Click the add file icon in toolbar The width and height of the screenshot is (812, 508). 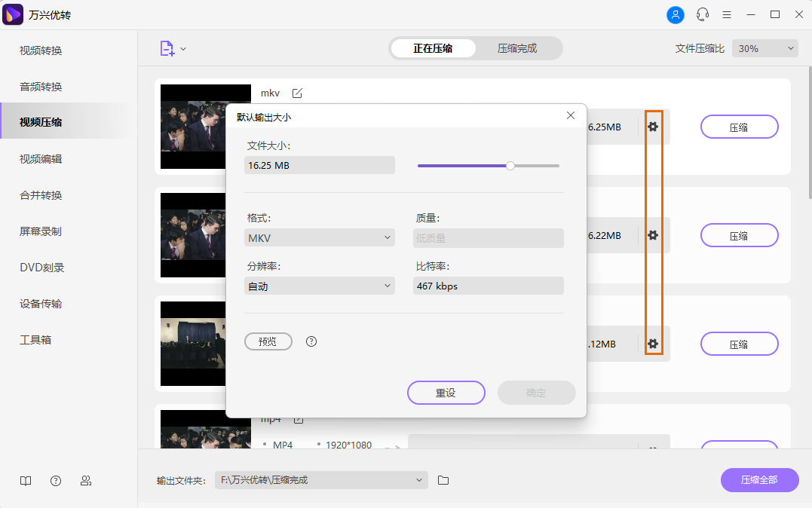167,48
